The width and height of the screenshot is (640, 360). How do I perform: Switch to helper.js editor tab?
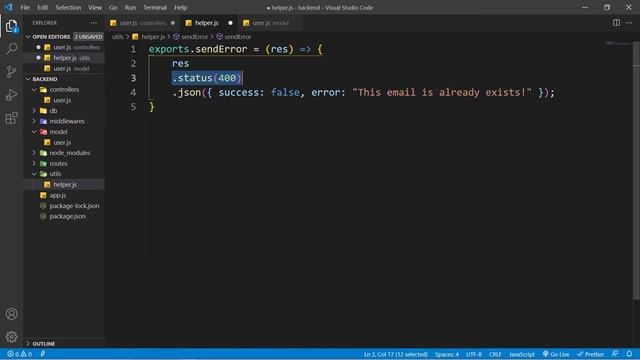coord(208,23)
